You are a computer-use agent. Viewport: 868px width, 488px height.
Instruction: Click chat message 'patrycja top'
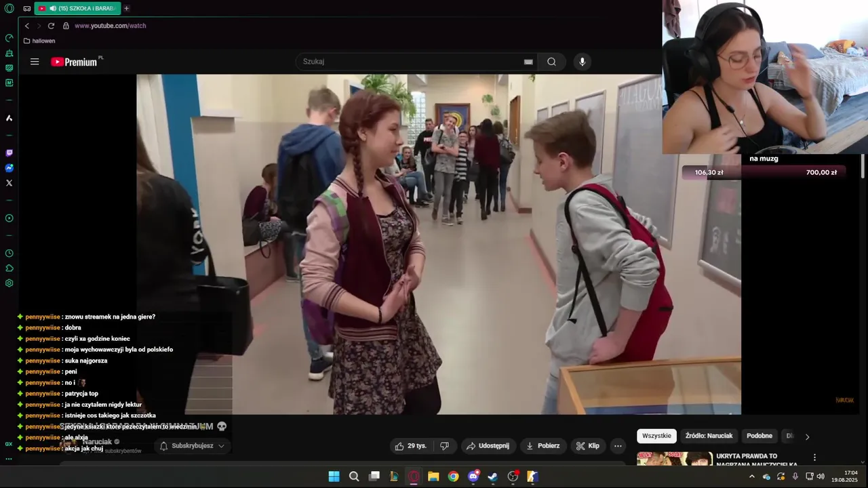click(x=81, y=394)
